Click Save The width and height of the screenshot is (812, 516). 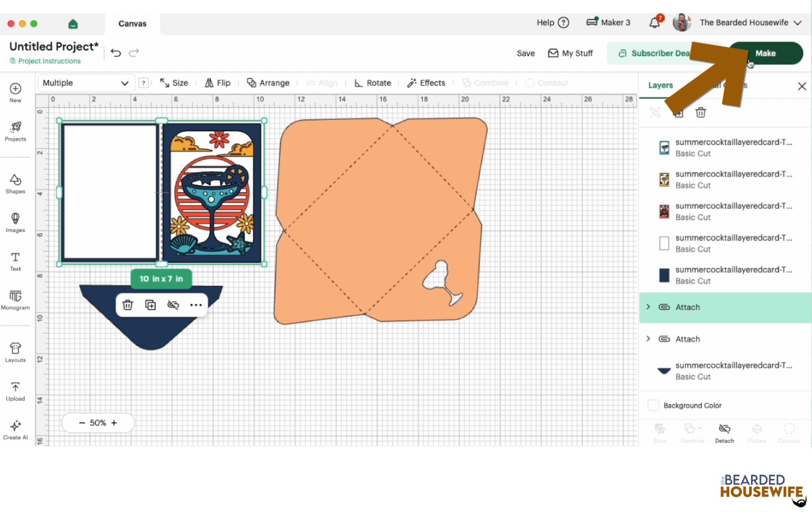[x=526, y=53]
